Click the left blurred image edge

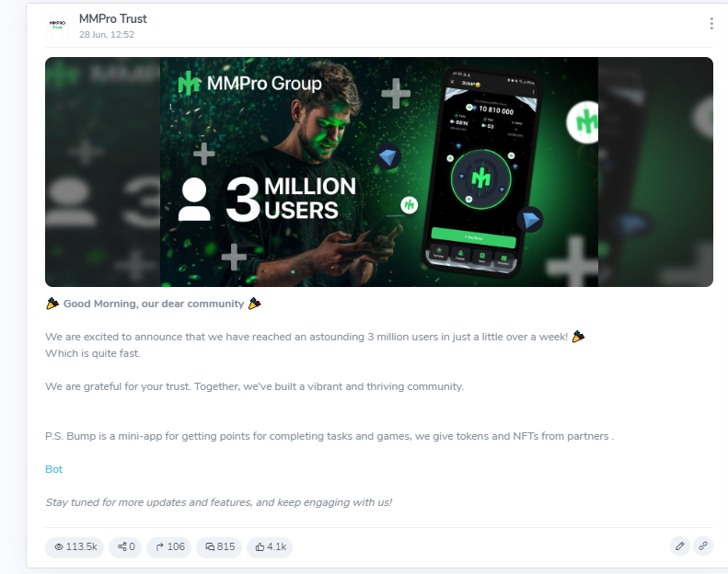[x=102, y=172]
